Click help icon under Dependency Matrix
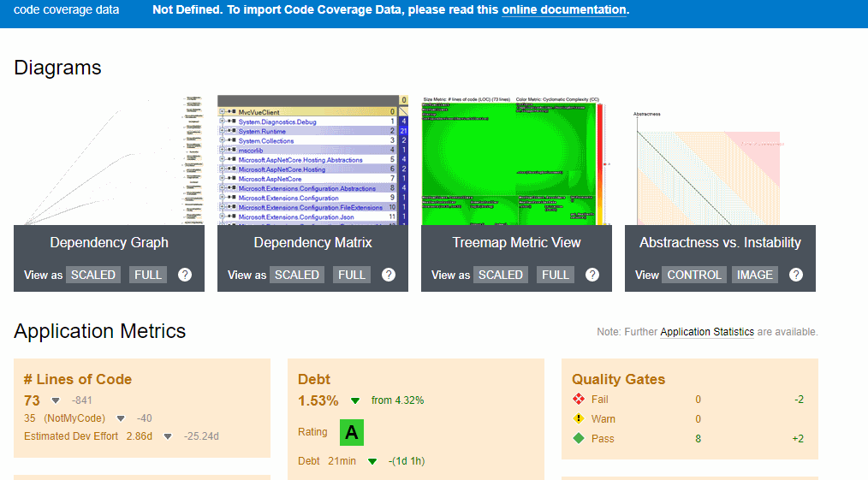 [x=389, y=275]
